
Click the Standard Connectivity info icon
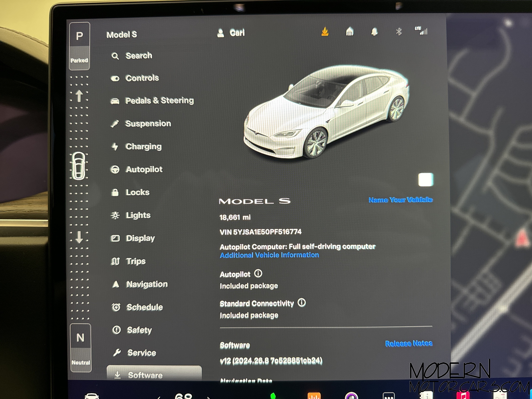click(302, 303)
